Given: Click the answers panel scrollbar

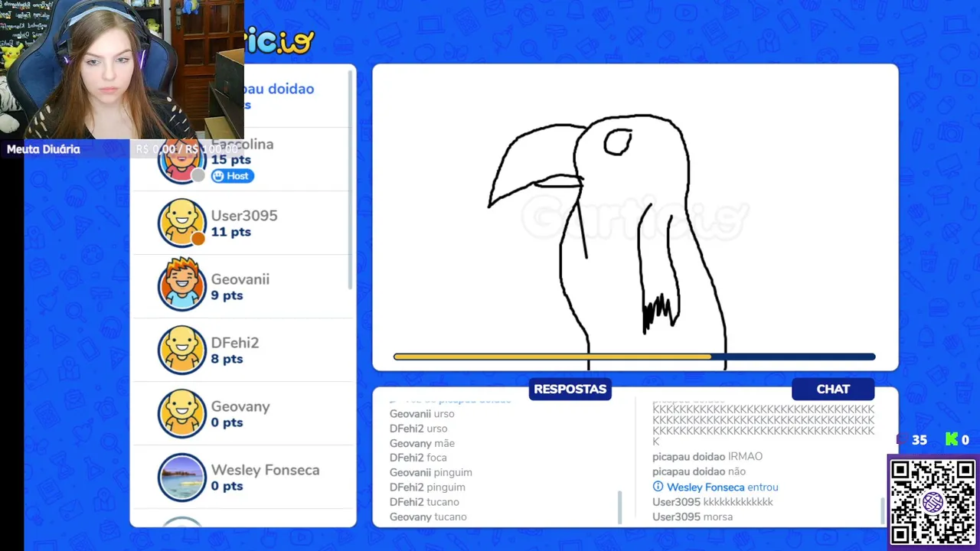Looking at the screenshot, I should (x=619, y=507).
